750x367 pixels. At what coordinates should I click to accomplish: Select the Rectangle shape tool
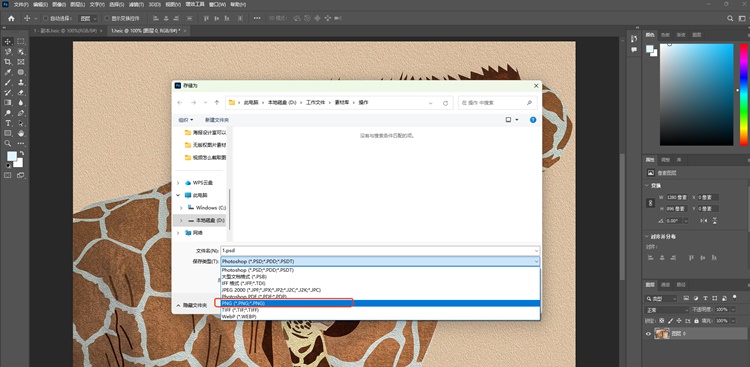pos(8,133)
